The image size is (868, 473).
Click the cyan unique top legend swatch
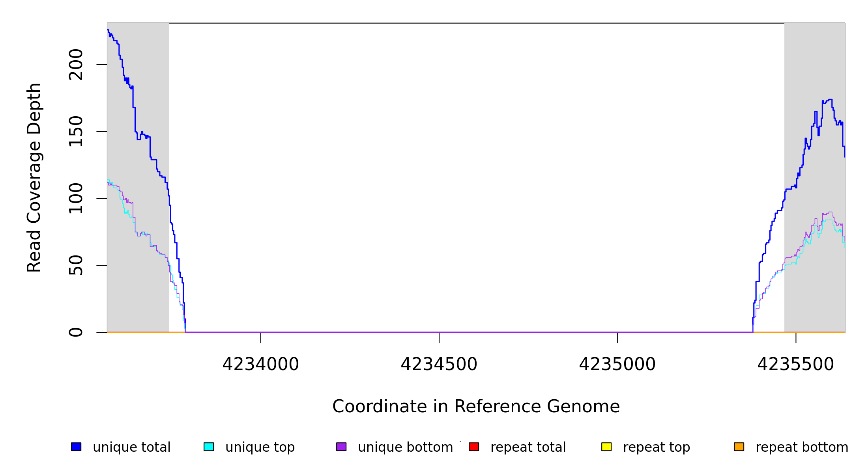pyautogui.click(x=209, y=447)
